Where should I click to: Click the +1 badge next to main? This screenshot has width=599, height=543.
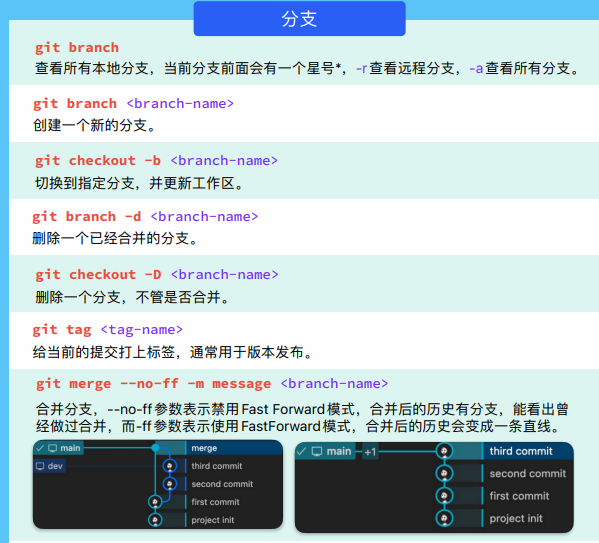click(370, 452)
